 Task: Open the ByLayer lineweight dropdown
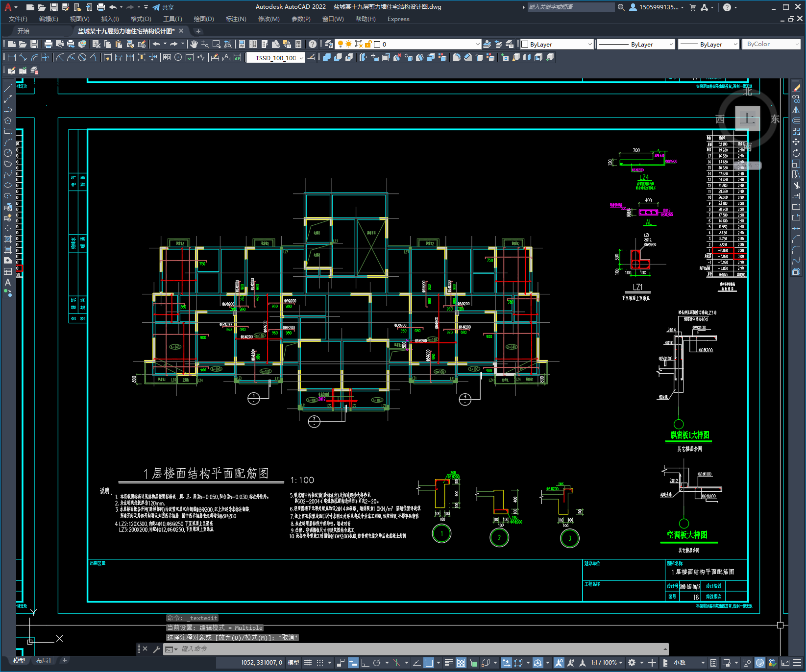[708, 44]
